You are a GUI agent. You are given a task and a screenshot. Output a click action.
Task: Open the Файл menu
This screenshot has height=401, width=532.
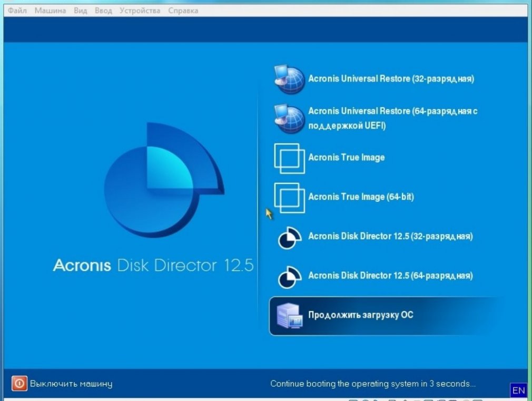click(17, 11)
